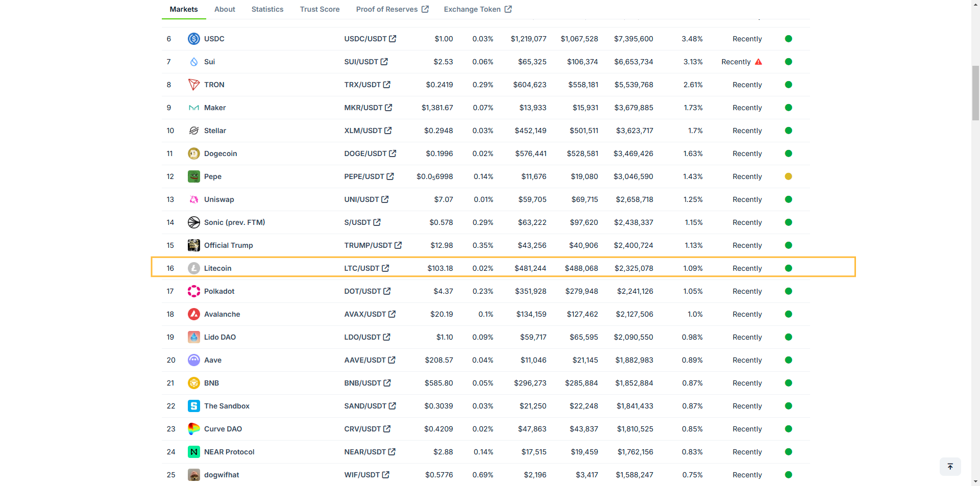
Task: Click Litecoin price $103.18
Action: click(x=440, y=268)
